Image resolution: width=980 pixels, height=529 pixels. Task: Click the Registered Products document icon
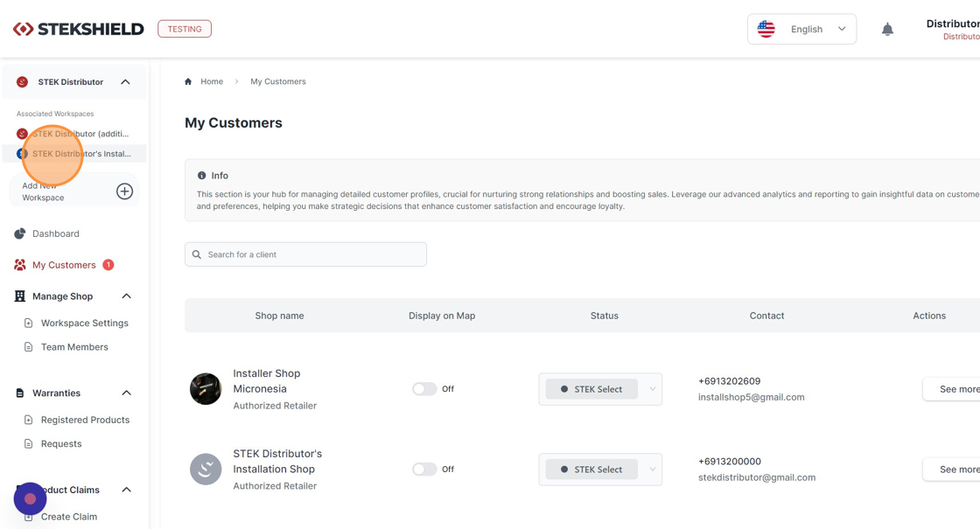(28, 420)
